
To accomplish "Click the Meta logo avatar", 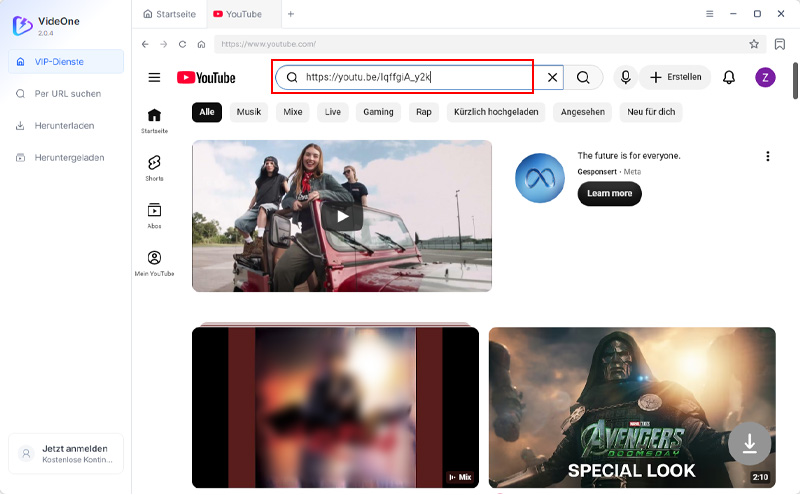I will point(540,178).
